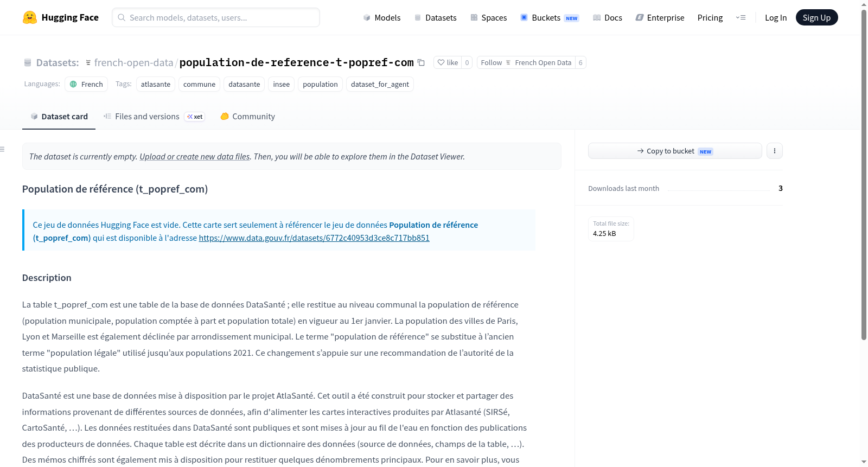Viewport: 868px width, 467px height.
Task: Click the population tag
Action: [x=320, y=84]
